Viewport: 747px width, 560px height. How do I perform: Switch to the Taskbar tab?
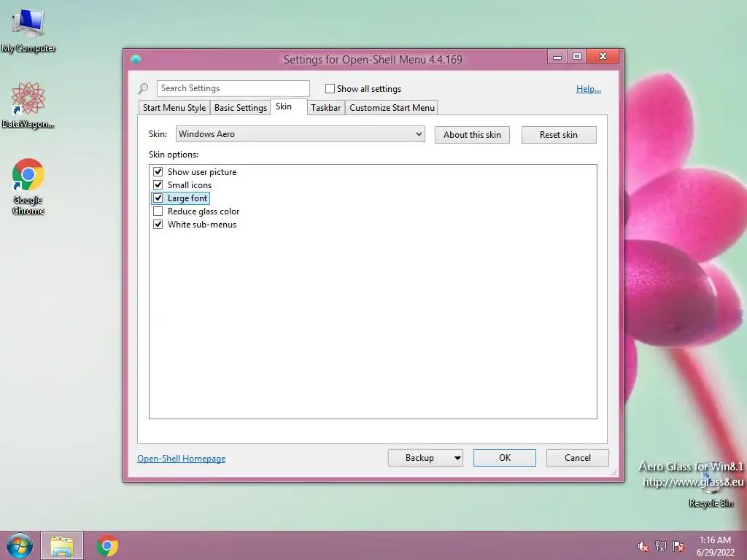click(326, 108)
